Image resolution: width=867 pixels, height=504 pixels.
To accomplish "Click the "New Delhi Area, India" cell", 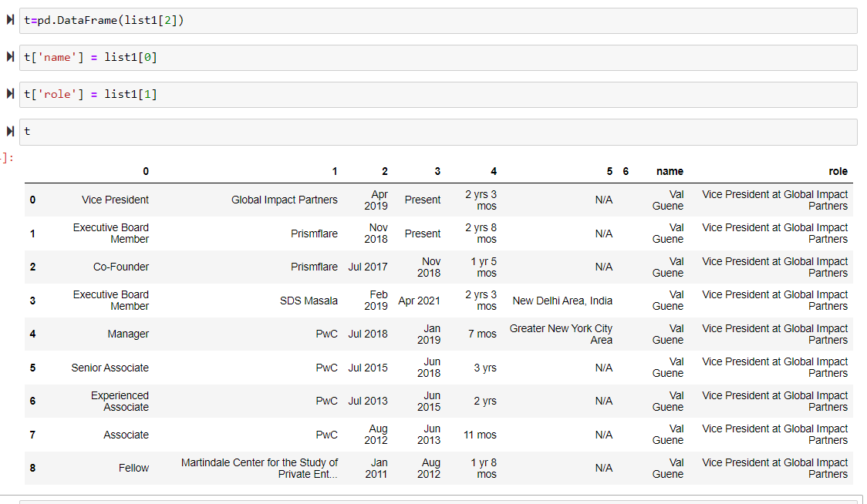I will coord(562,301).
